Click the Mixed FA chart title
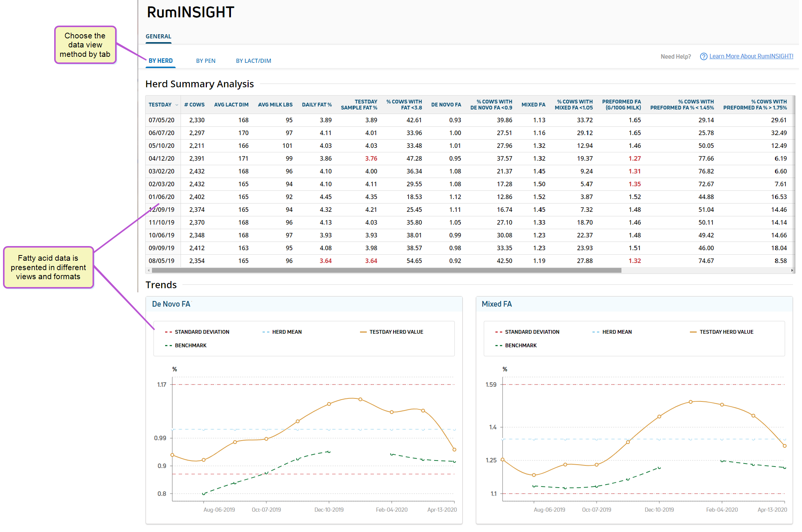802x532 pixels. point(497,304)
